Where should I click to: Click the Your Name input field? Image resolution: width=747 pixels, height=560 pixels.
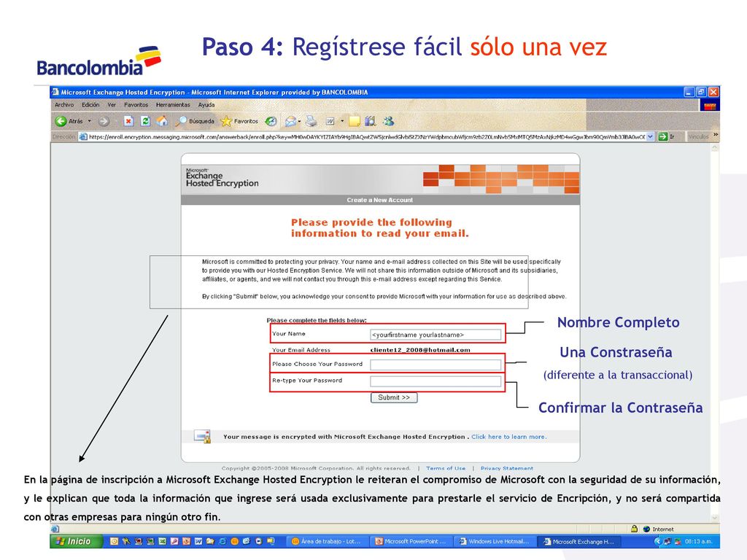[436, 335]
